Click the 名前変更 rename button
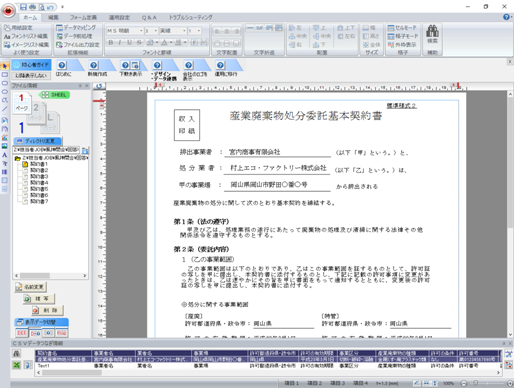This screenshot has height=388, width=514. (31, 287)
